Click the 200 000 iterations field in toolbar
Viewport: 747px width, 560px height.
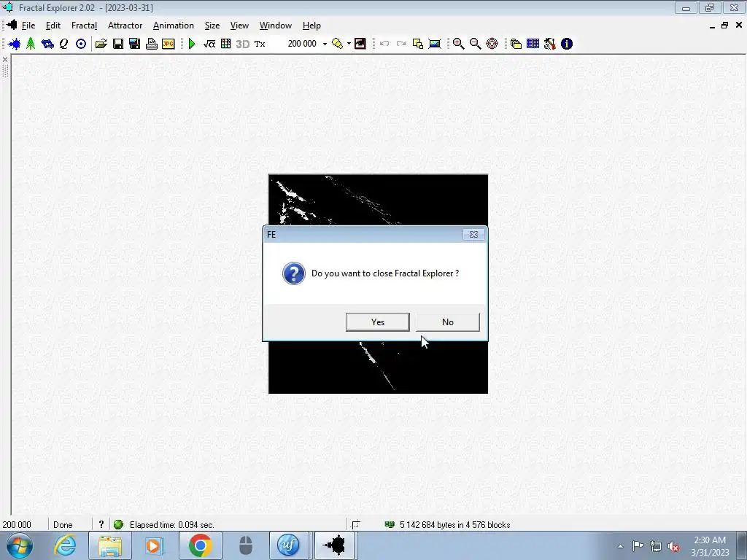302,44
